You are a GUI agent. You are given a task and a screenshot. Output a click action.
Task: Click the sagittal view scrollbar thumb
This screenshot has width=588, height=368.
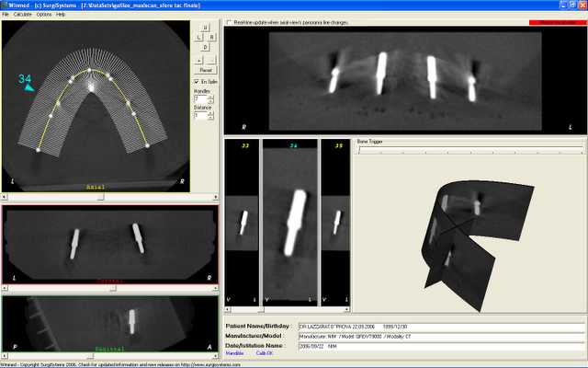pos(90,356)
